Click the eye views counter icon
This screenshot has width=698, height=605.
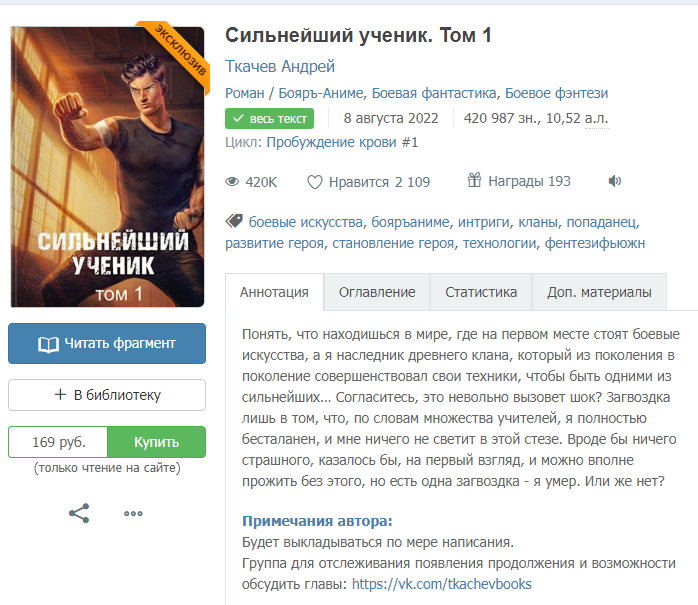click(x=232, y=182)
